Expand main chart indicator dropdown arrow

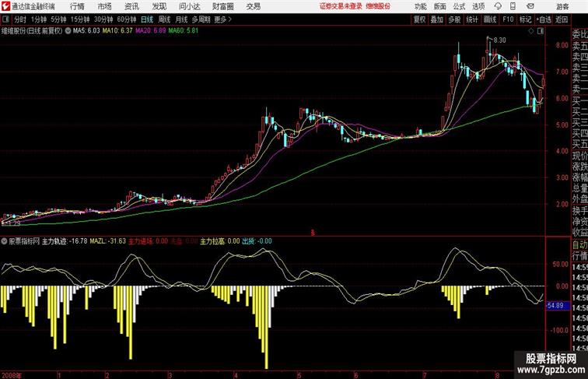(68, 31)
